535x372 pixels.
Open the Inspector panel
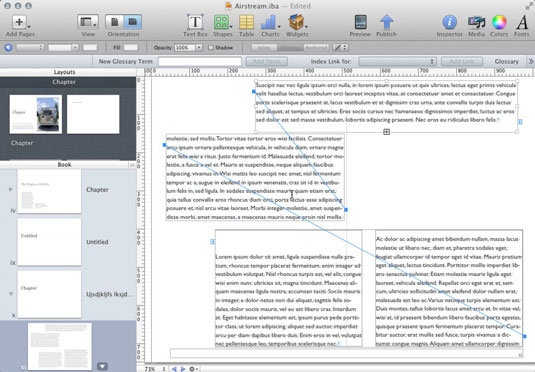[x=450, y=22]
